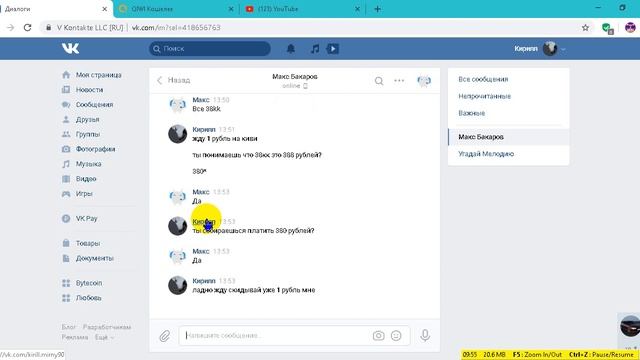Click Кирилл avatar at 13:51 message

[178, 134]
